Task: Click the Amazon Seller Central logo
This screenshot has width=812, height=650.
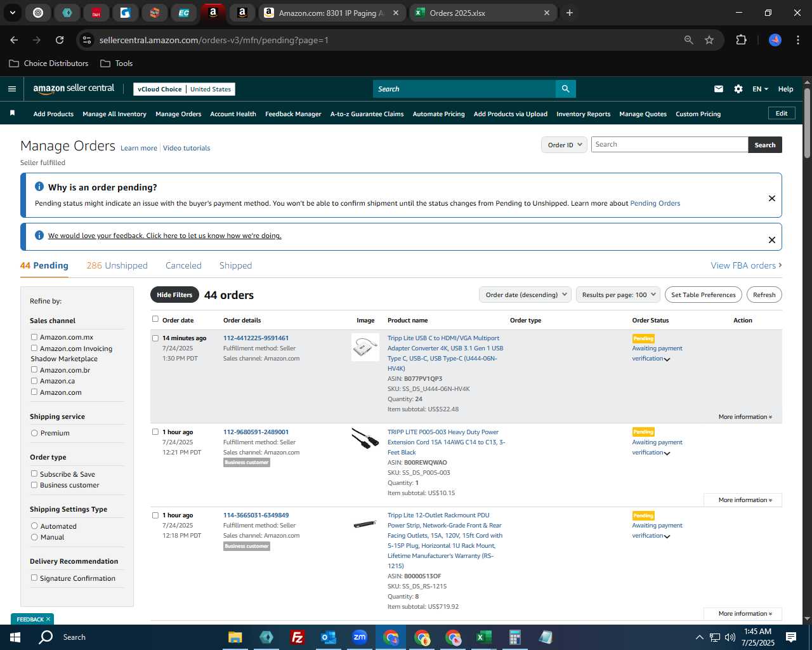Action: [x=74, y=89]
